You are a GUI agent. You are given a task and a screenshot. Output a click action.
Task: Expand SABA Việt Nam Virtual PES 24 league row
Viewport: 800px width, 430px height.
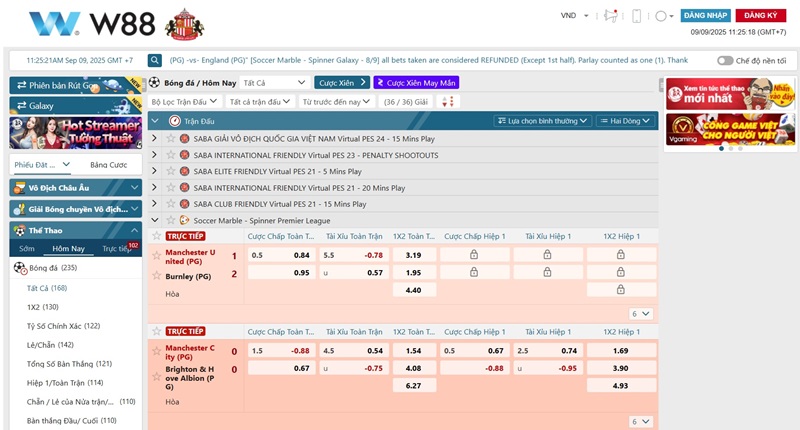coord(154,138)
